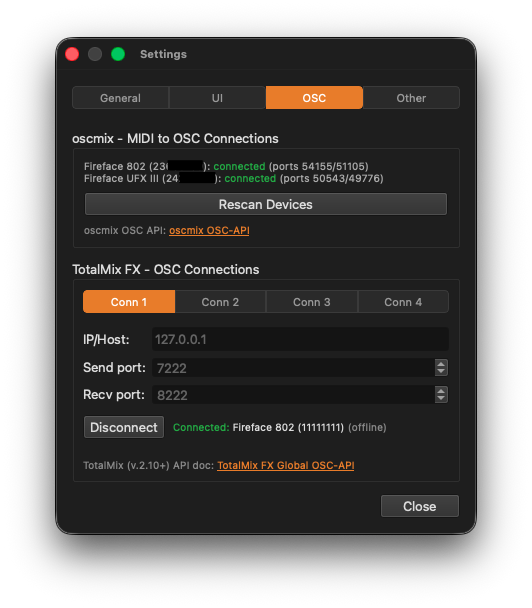This screenshot has height=608, width=532.
Task: Click the 'Settings' window title
Action: click(x=163, y=54)
